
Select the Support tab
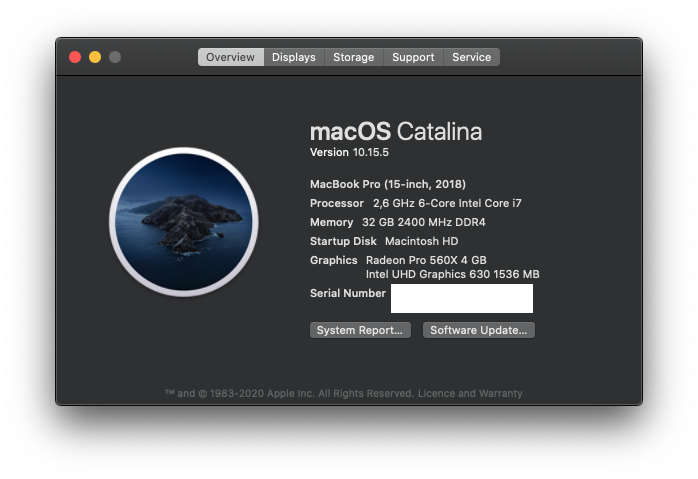point(413,57)
